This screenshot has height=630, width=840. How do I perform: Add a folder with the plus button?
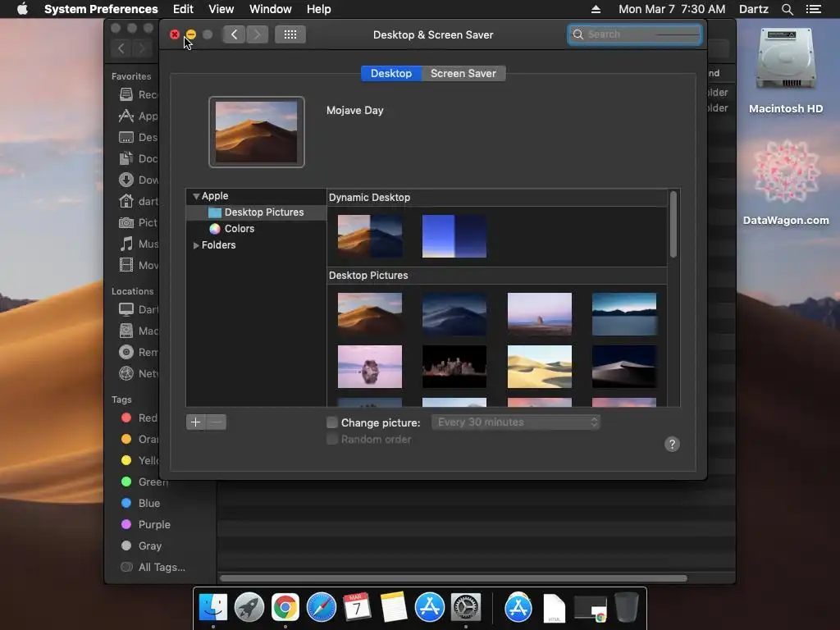(x=195, y=422)
